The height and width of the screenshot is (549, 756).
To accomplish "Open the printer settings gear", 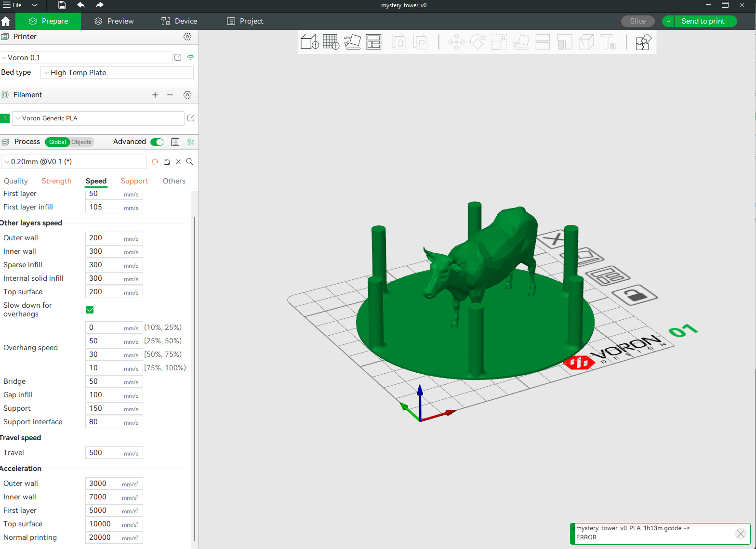I will pyautogui.click(x=187, y=37).
